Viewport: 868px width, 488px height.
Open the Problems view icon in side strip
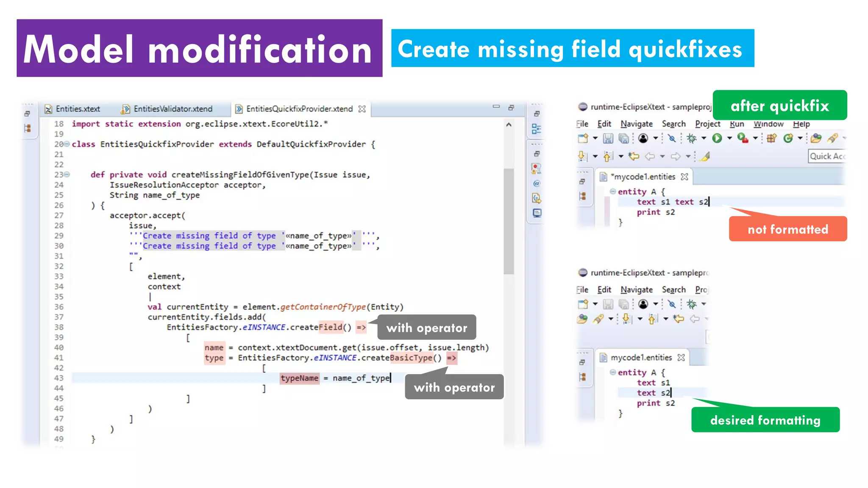coord(537,169)
